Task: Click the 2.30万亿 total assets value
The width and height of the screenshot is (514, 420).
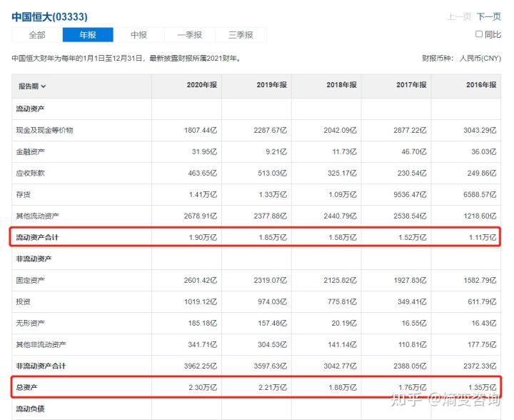Action: [203, 388]
